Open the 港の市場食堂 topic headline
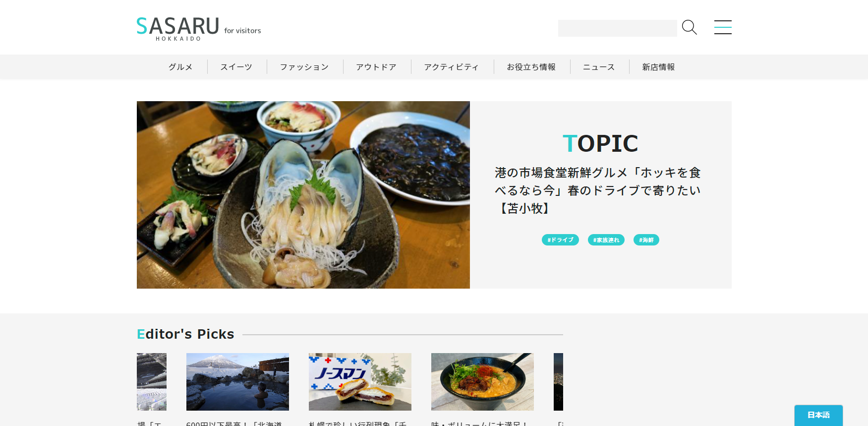This screenshot has height=426, width=868. tap(598, 190)
